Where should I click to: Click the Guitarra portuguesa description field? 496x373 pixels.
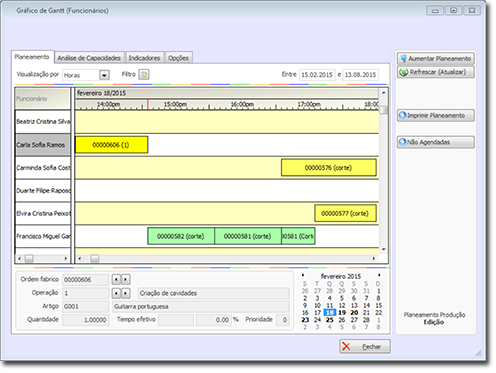point(201,306)
